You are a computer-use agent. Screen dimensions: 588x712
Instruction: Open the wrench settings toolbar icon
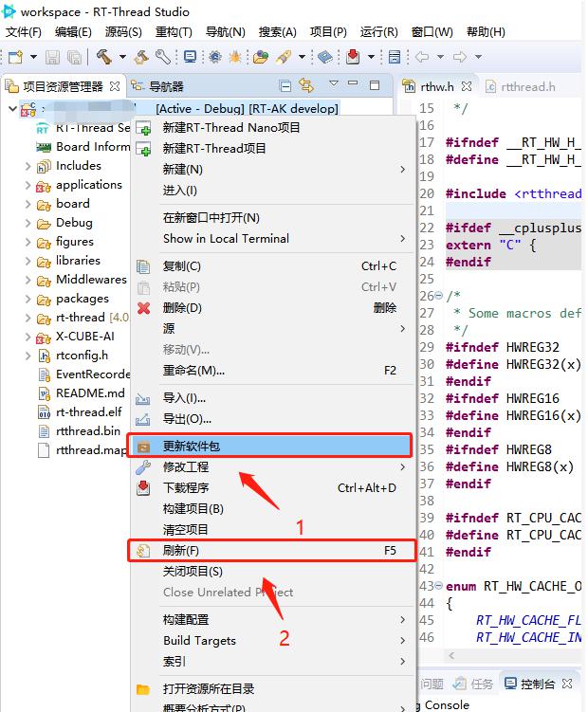click(163, 57)
